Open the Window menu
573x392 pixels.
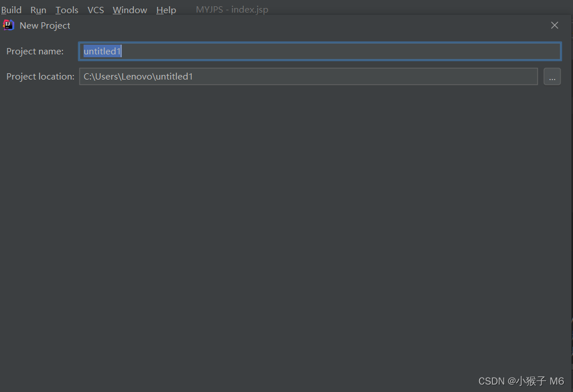130,10
